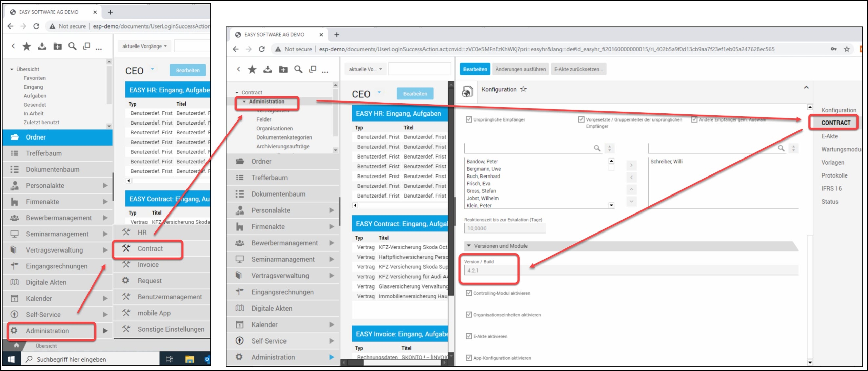The height and width of the screenshot is (371, 868).
Task: Click the Windows Start button
Action: 11,359
